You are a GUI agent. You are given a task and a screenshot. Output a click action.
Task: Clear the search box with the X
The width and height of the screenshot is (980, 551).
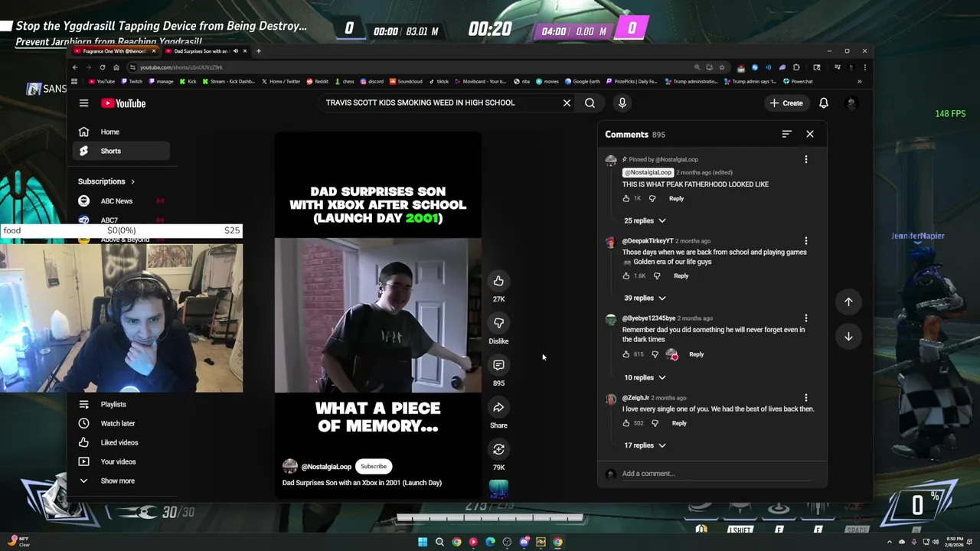tap(567, 103)
